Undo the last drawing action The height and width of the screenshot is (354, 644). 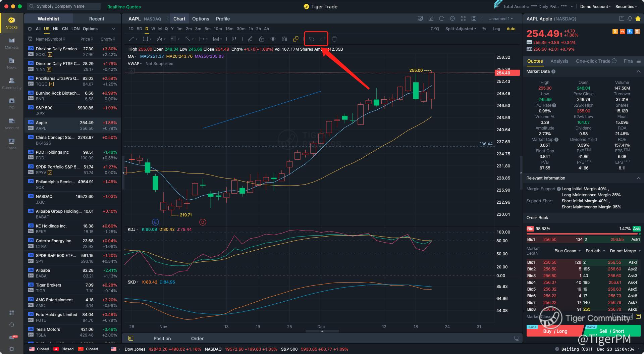tap(311, 39)
